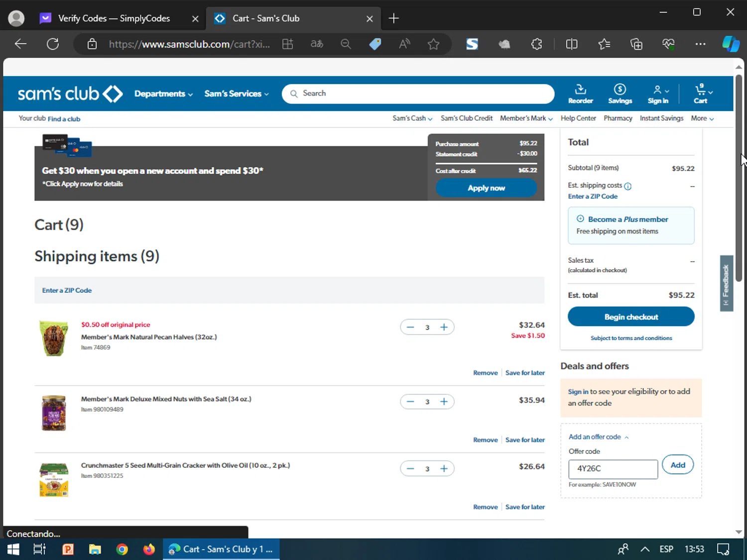Image resolution: width=747 pixels, height=560 pixels.
Task: Open browser collections icon
Action: pos(636,44)
